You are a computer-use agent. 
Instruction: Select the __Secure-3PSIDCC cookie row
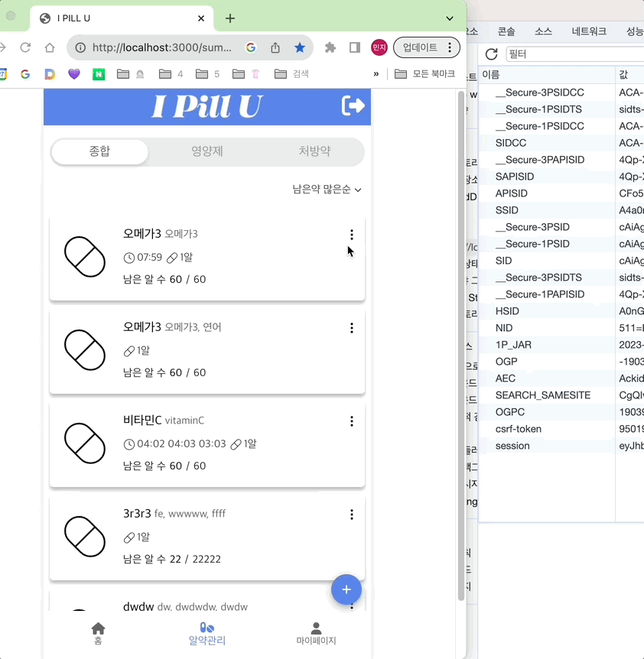click(561, 93)
